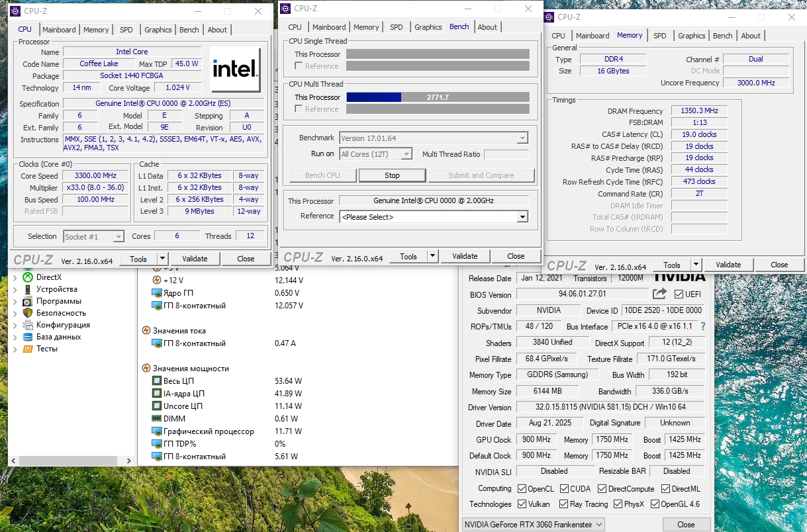The image size is (807, 532).
Task: Click the Submit and Compare button
Action: [x=481, y=175]
